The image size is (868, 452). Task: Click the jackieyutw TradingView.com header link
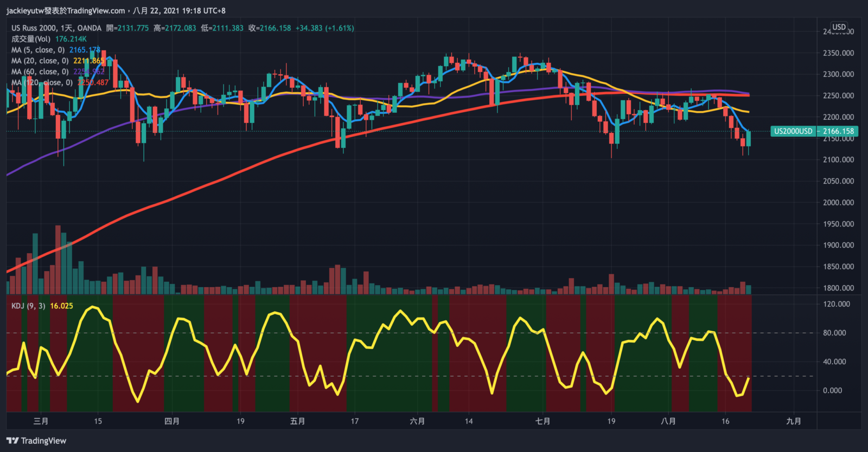[65, 11]
